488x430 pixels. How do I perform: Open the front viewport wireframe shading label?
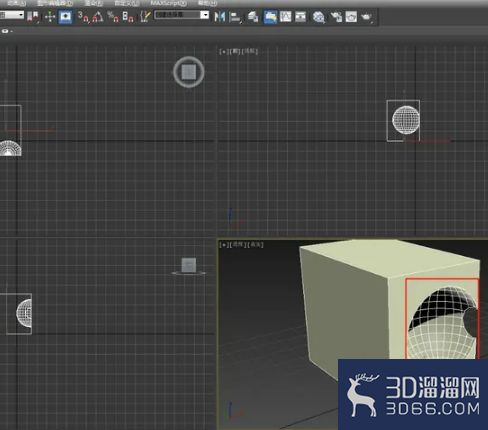click(250, 51)
